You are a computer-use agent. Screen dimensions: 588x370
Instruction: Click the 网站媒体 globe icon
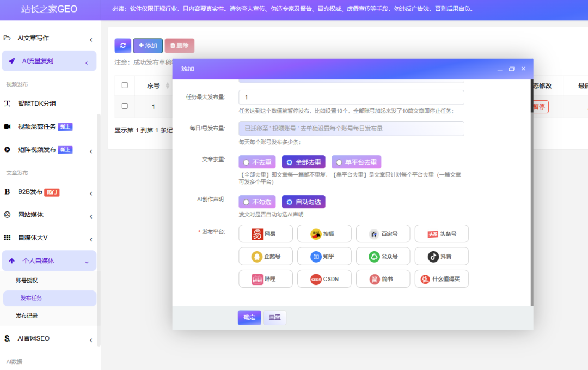(x=7, y=215)
